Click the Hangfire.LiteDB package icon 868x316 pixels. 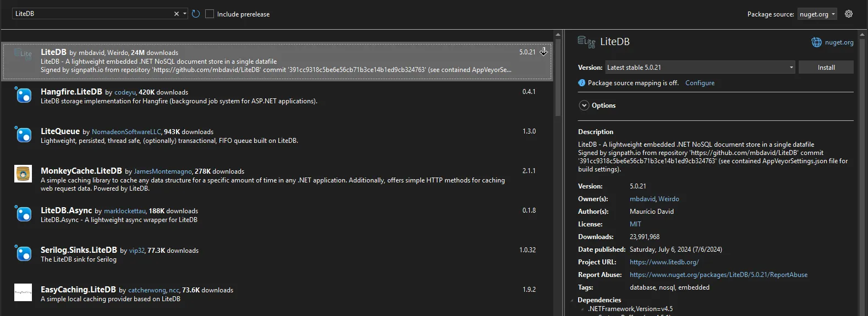pos(23,95)
